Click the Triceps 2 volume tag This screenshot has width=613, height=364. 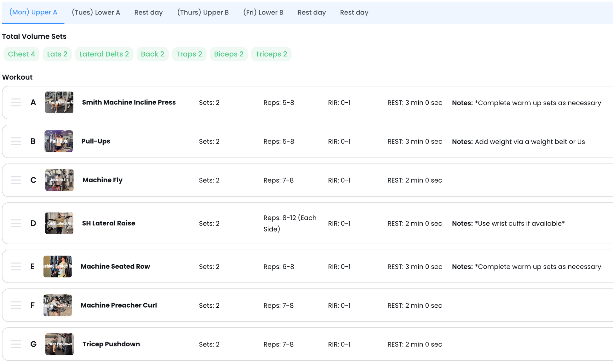(x=271, y=54)
